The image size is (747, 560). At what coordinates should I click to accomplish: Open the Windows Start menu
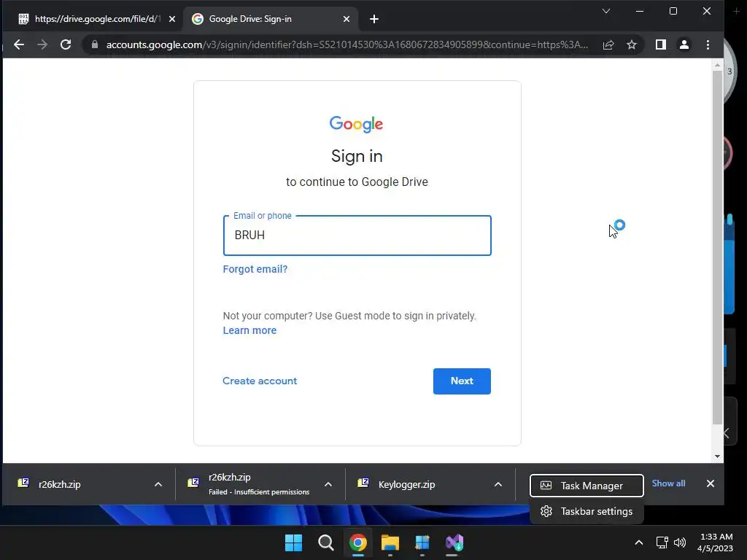[x=293, y=542]
